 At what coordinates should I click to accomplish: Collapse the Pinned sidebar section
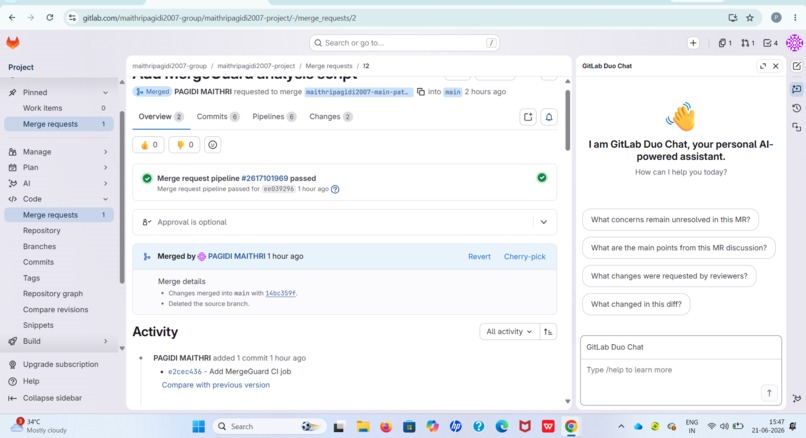click(x=59, y=93)
